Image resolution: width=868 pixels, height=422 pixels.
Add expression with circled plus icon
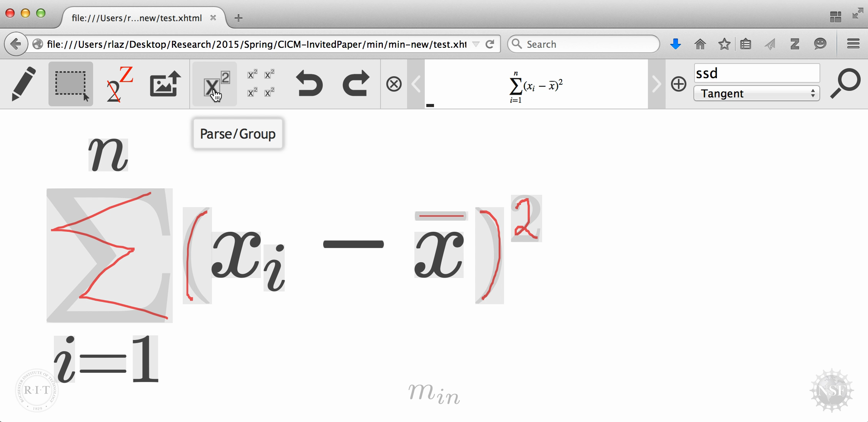(678, 84)
